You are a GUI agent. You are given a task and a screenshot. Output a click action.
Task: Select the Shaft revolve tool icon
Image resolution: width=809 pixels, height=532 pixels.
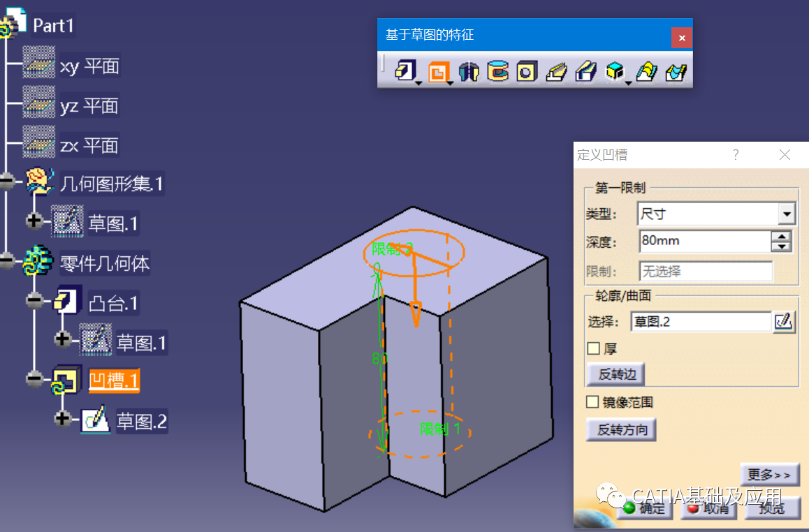(469, 72)
